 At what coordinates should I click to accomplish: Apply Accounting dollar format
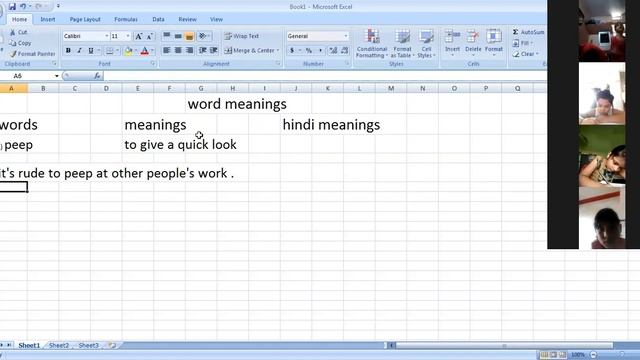[292, 50]
